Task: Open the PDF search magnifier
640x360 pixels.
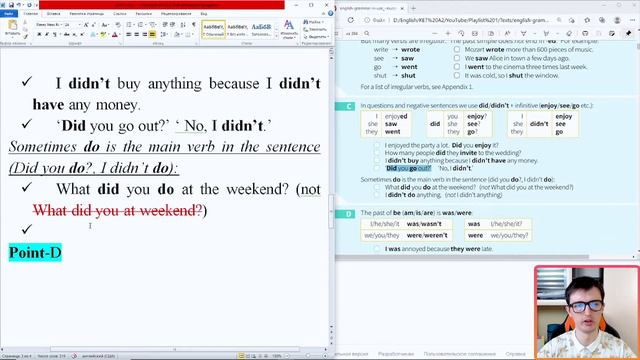Action: 367,33
